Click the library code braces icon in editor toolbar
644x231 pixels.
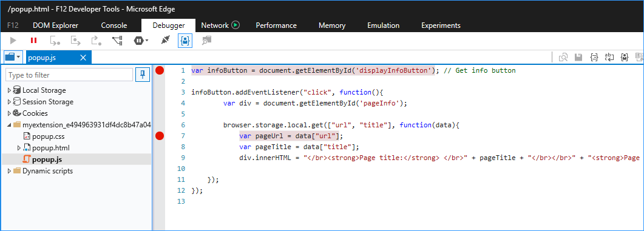(x=625, y=58)
